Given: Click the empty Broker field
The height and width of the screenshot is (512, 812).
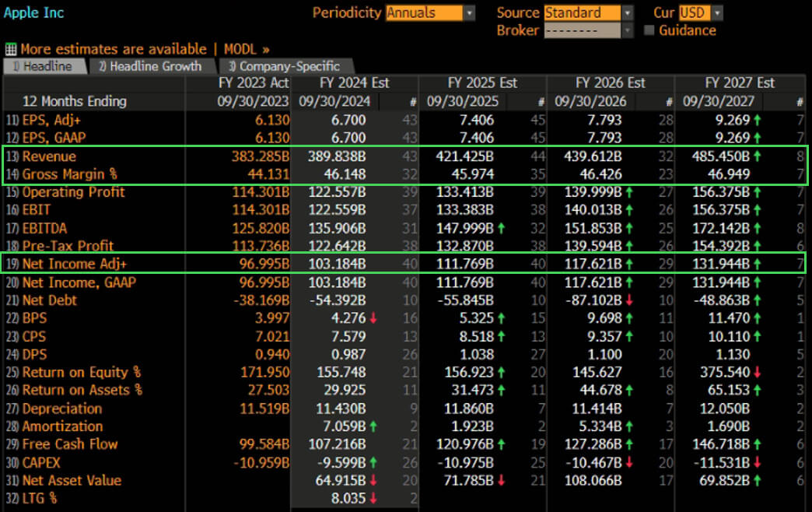Looking at the screenshot, I should tap(582, 31).
